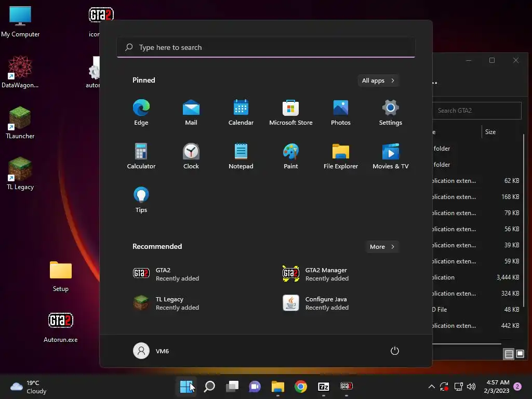Open the volume tray icon
The height and width of the screenshot is (399, 532).
click(471, 387)
